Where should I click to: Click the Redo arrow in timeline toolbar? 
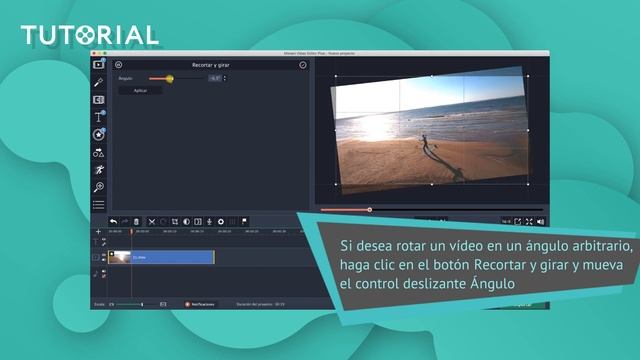[x=125, y=222]
